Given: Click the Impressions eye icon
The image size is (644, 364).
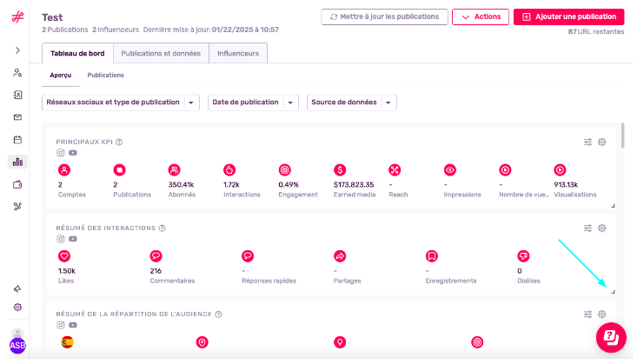Looking at the screenshot, I should coord(449,170).
